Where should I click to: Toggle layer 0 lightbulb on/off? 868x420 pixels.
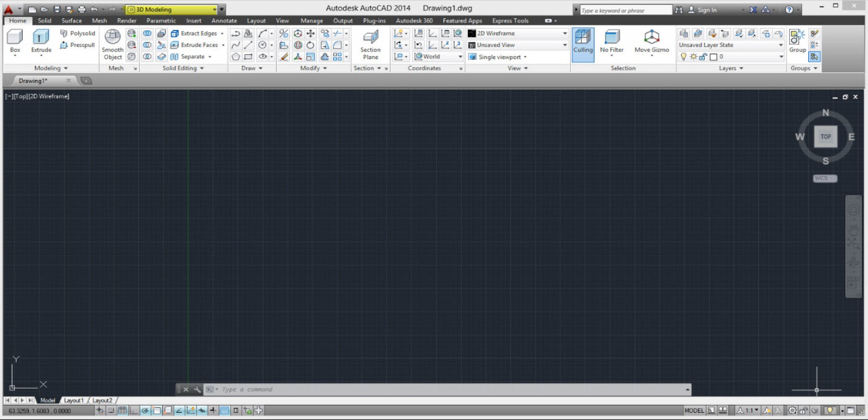pyautogui.click(x=683, y=57)
